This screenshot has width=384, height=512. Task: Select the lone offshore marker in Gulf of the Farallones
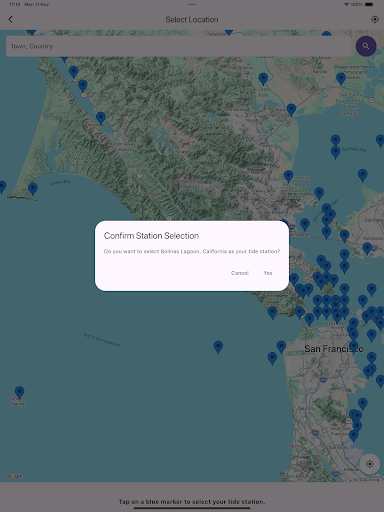[x=218, y=347]
